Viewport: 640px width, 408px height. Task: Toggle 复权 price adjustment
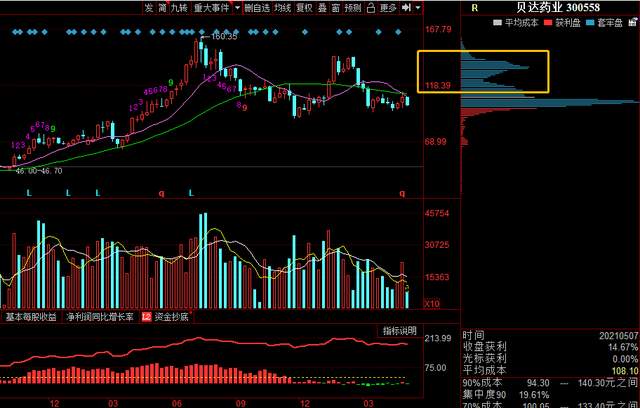(x=304, y=8)
